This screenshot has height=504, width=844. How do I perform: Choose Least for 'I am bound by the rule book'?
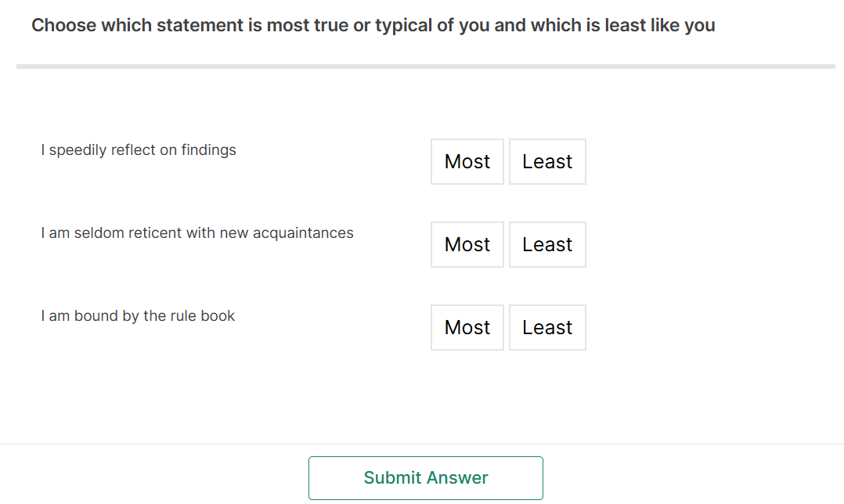coord(547,328)
